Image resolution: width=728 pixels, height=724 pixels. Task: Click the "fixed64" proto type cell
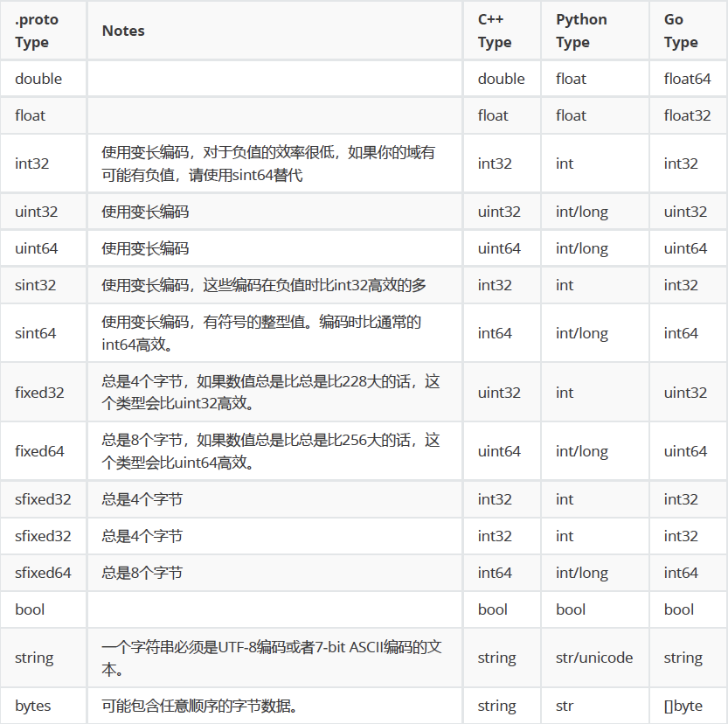pos(39,451)
